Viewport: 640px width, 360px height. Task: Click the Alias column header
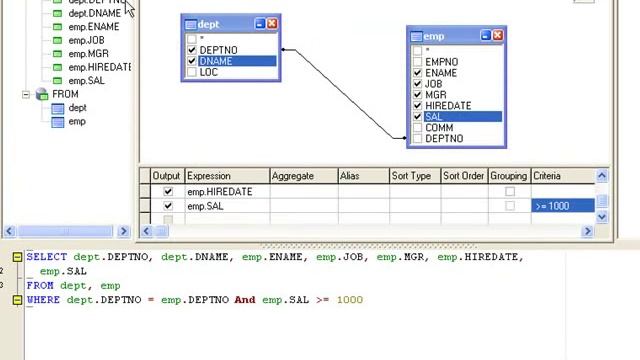click(x=364, y=176)
